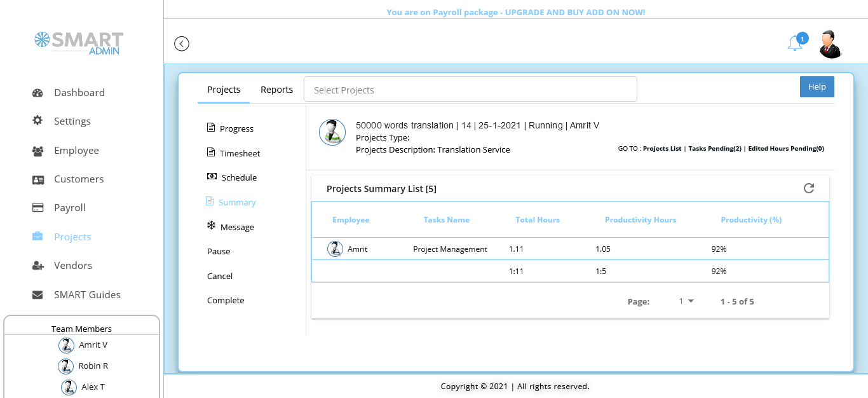Image resolution: width=868 pixels, height=398 pixels.
Task: Open the Projects List link
Action: click(x=662, y=149)
